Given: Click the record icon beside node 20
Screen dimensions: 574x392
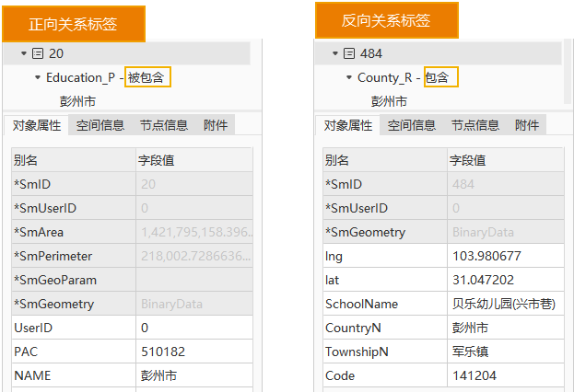Looking at the screenshot, I should [38, 54].
